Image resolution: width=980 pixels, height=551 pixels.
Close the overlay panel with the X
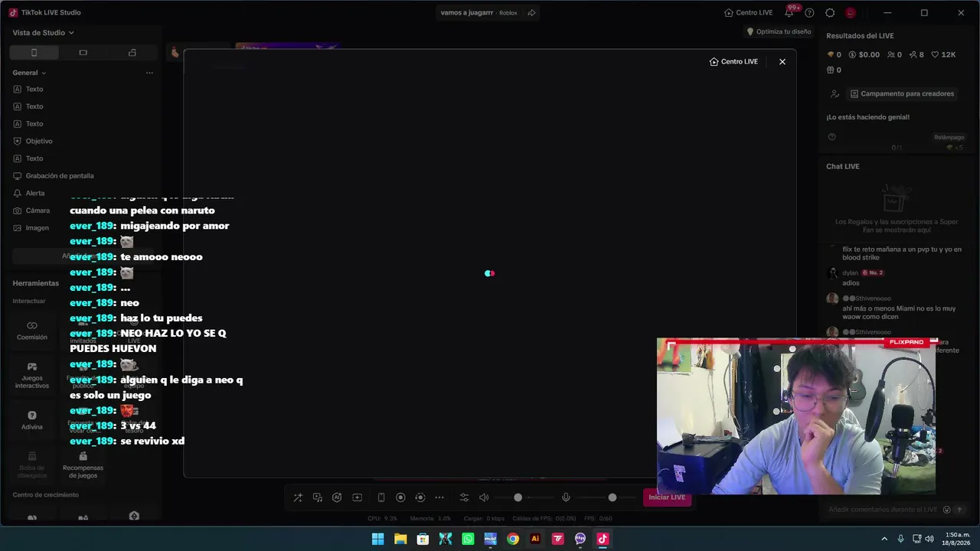(x=782, y=62)
